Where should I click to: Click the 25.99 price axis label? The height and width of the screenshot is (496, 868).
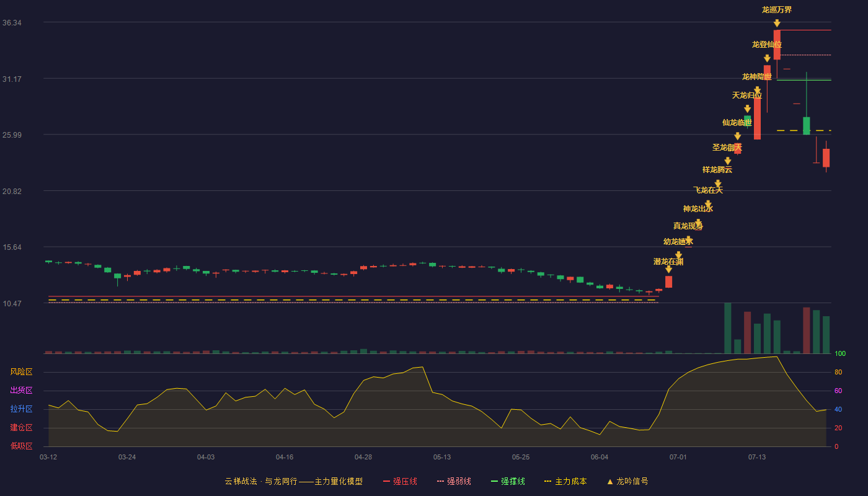coord(12,135)
